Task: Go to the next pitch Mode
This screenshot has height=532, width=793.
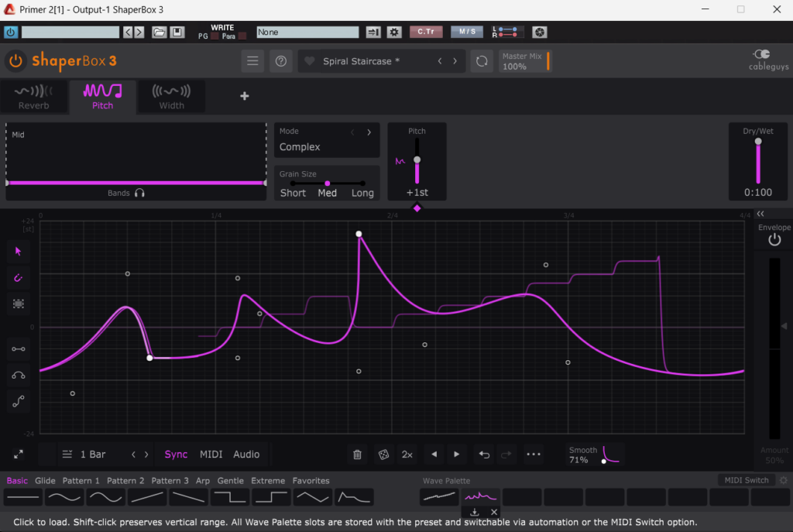Action: click(x=369, y=132)
